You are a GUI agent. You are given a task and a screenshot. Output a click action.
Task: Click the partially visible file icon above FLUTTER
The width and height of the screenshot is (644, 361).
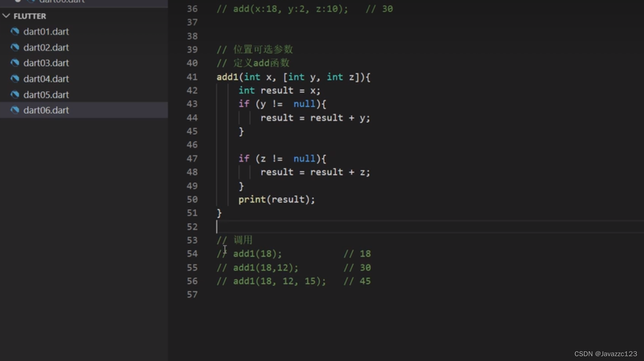(x=31, y=2)
